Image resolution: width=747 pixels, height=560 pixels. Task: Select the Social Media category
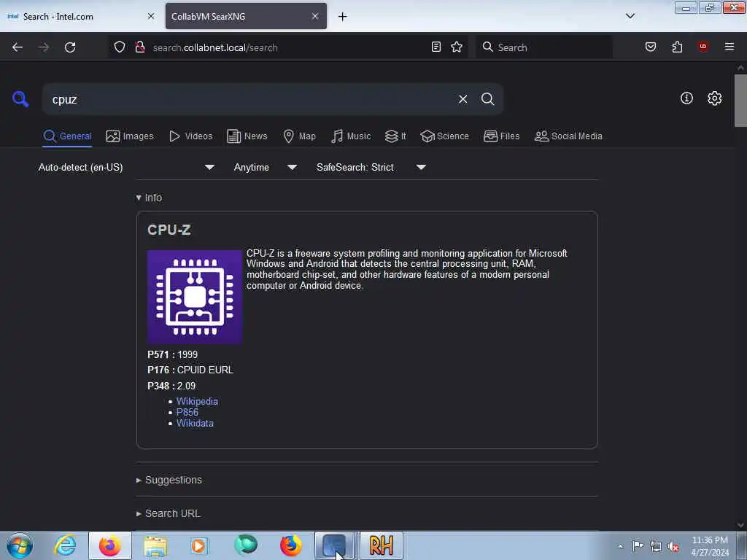568,136
